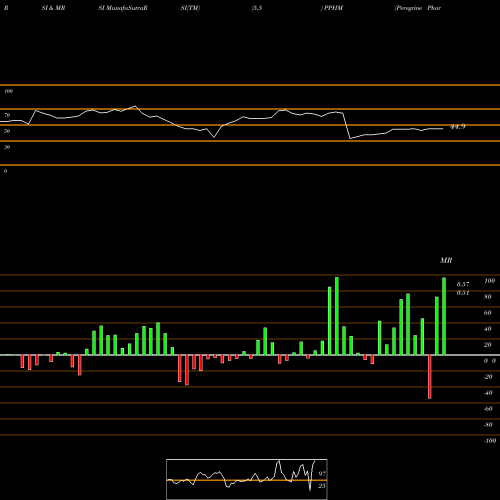This screenshot has width=500, height=500.
Task: Click the RSI axis label 70
Action: click(x=7, y=115)
